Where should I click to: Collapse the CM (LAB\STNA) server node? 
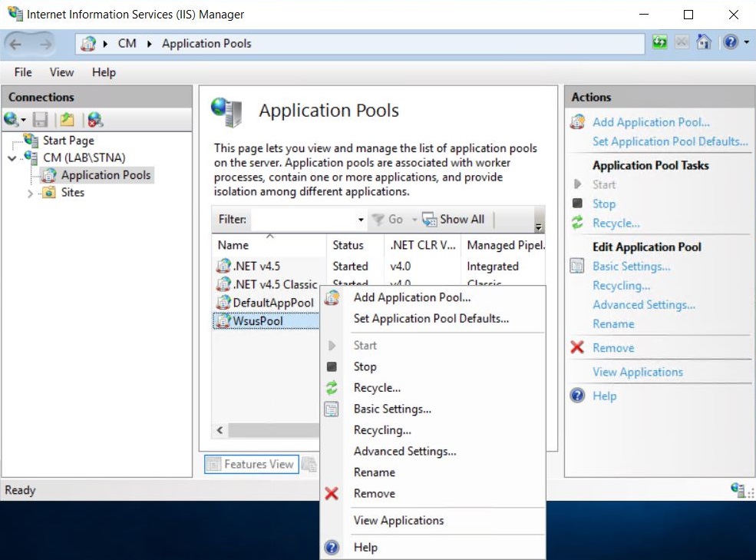click(x=12, y=158)
